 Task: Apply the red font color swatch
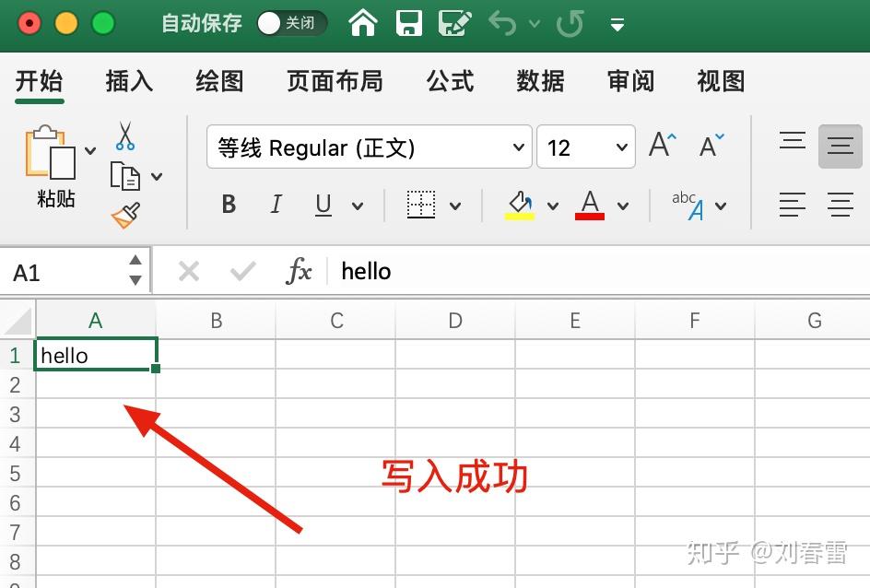pos(590,205)
